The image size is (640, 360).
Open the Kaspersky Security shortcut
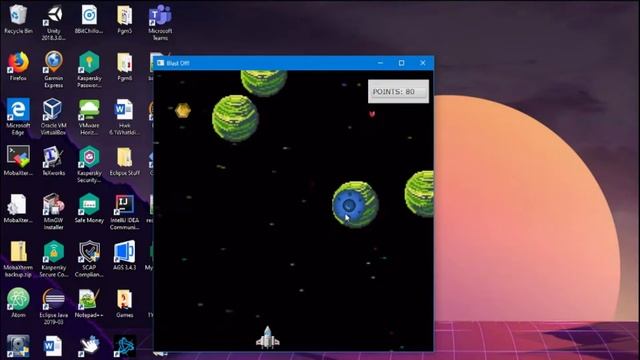[89, 164]
